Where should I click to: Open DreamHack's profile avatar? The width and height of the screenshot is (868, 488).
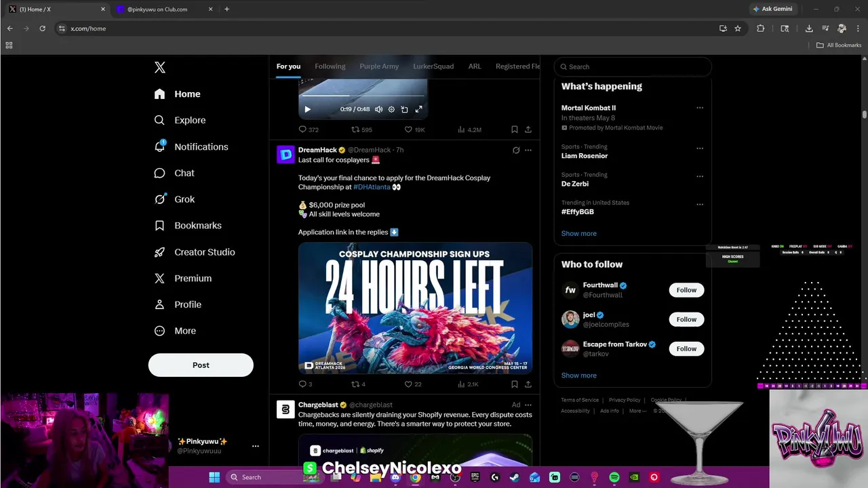tap(285, 155)
